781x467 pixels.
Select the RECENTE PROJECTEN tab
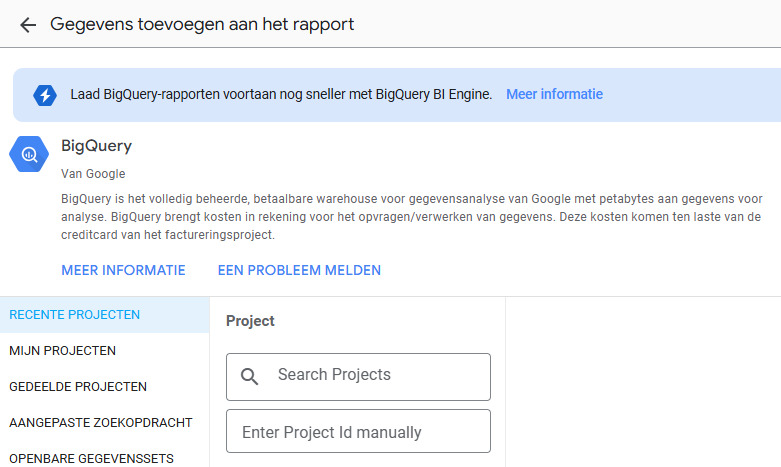click(x=105, y=315)
